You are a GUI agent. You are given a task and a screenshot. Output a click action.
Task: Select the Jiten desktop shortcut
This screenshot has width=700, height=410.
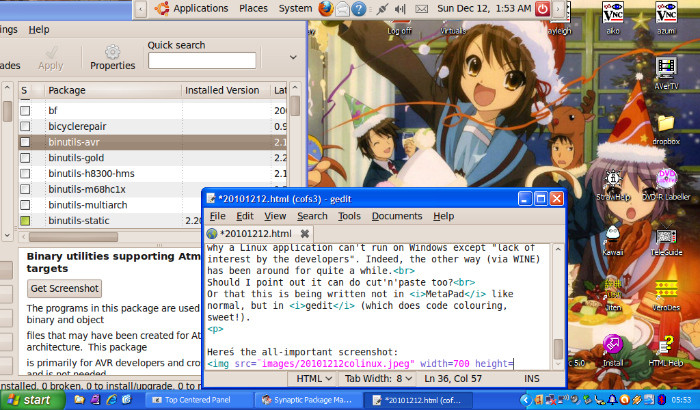(613, 296)
